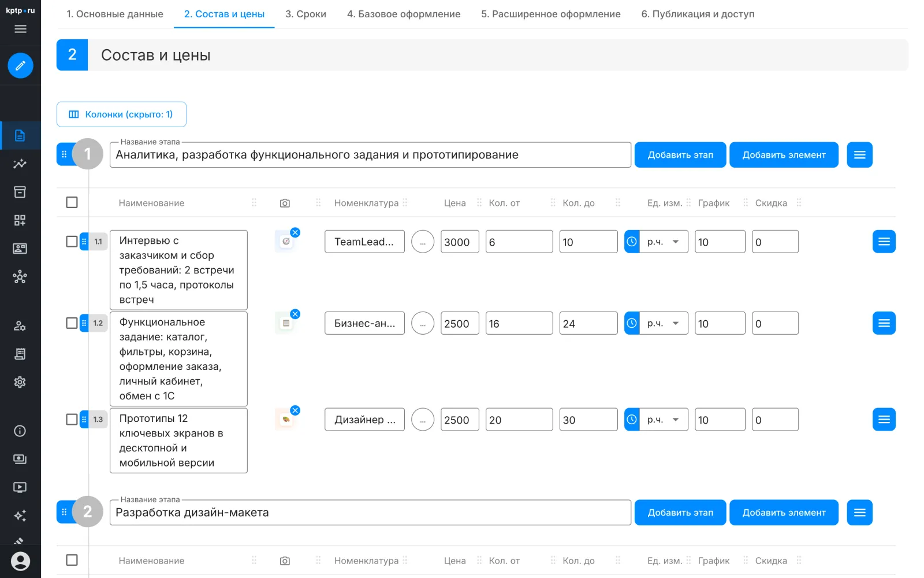Open the video play icon in sidebar
This screenshot has height=578, width=924.
(x=20, y=487)
